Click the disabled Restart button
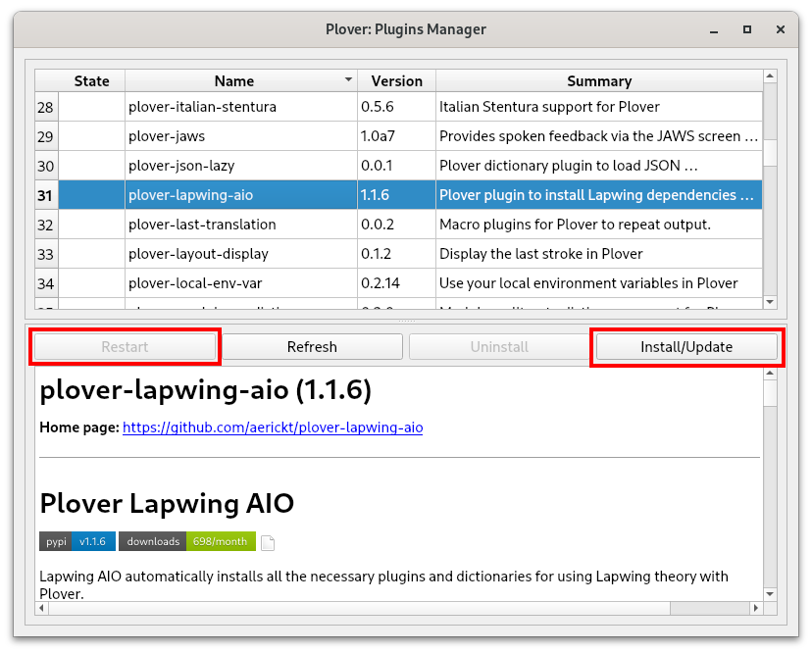The image size is (812, 653). (x=125, y=346)
